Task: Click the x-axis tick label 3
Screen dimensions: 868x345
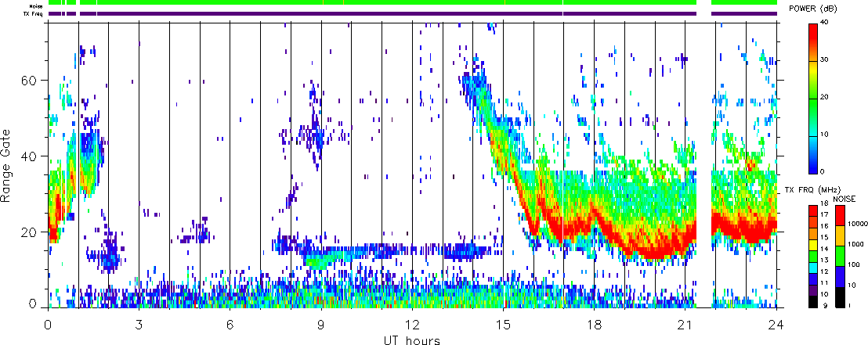Action: (x=139, y=324)
